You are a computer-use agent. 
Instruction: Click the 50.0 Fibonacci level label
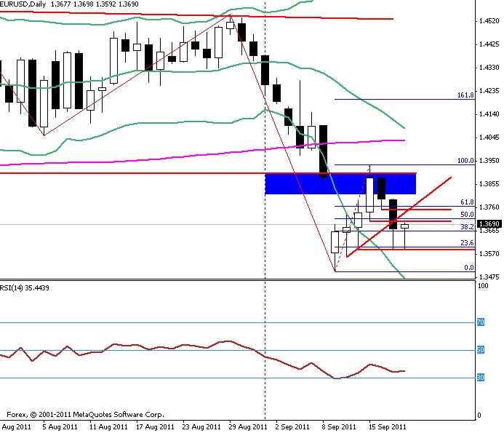467,214
